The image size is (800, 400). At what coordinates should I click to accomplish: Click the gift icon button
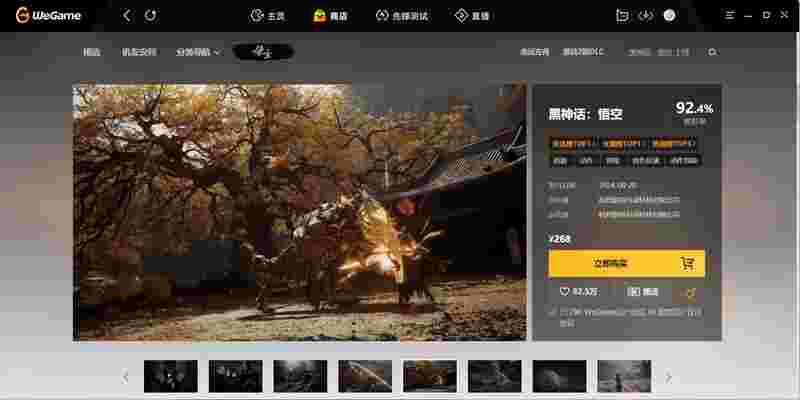coord(643,292)
